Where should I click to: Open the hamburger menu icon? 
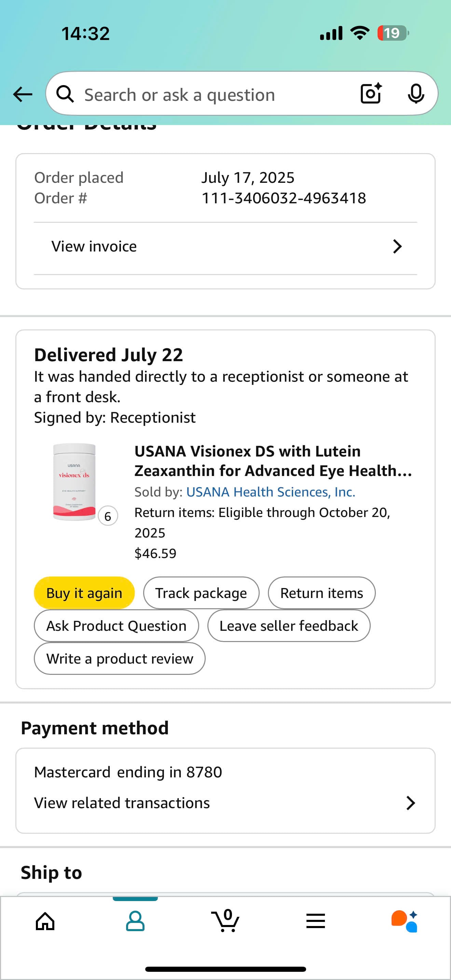pos(315,922)
